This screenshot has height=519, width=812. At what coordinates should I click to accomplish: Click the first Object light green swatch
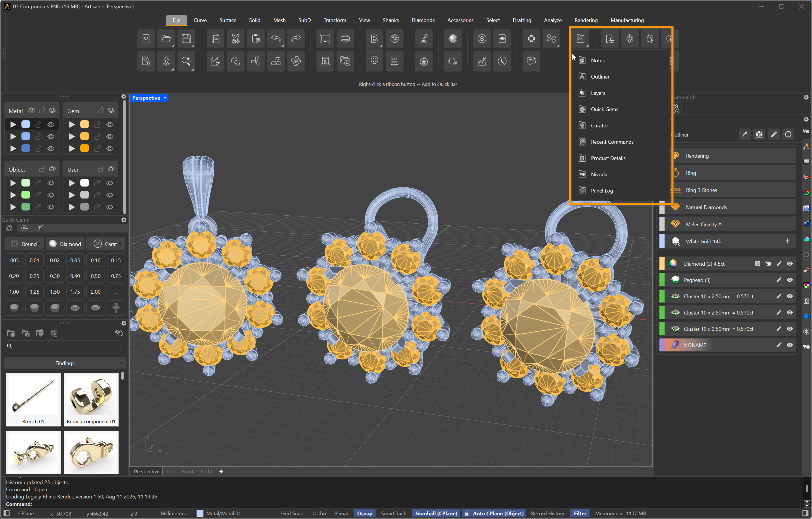coord(26,183)
